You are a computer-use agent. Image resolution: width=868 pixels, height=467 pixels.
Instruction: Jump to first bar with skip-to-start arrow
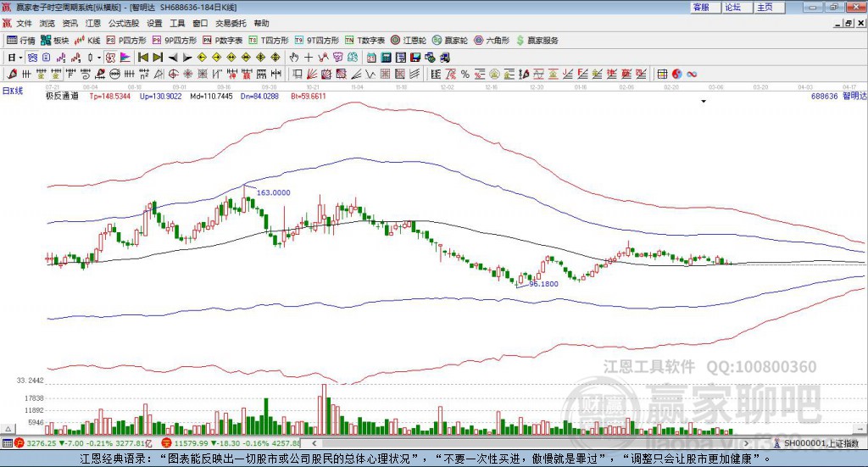point(142,58)
